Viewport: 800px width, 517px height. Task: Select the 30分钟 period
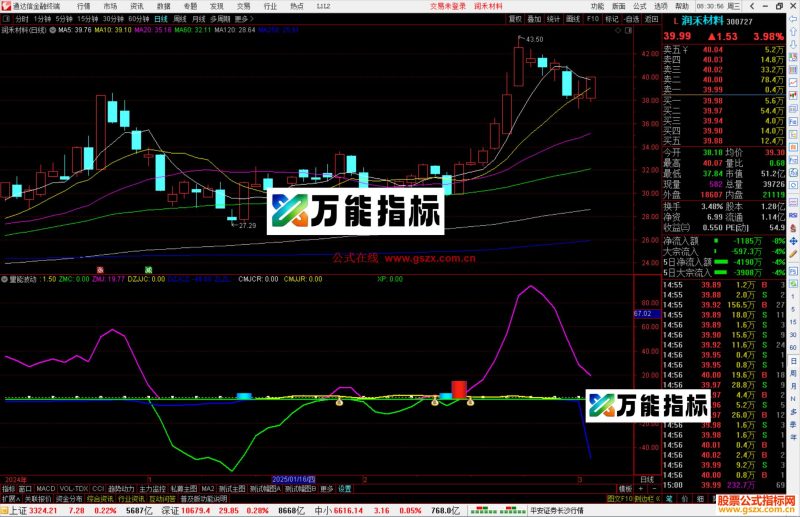click(x=113, y=19)
